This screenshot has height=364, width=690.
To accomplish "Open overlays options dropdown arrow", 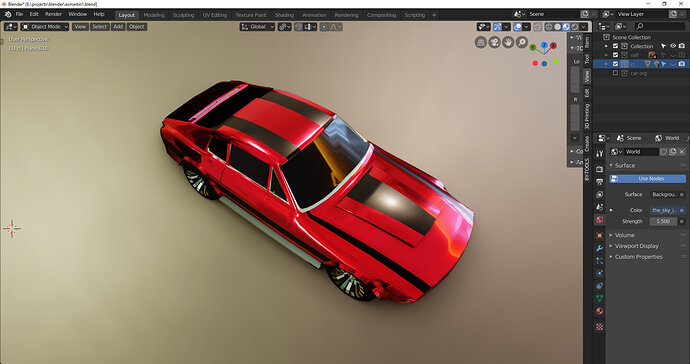I will tap(526, 27).
